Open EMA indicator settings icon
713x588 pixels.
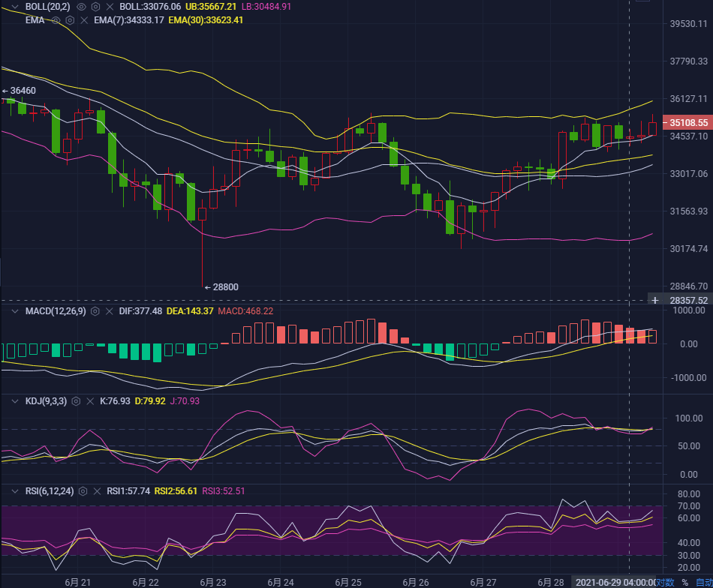pos(70,20)
